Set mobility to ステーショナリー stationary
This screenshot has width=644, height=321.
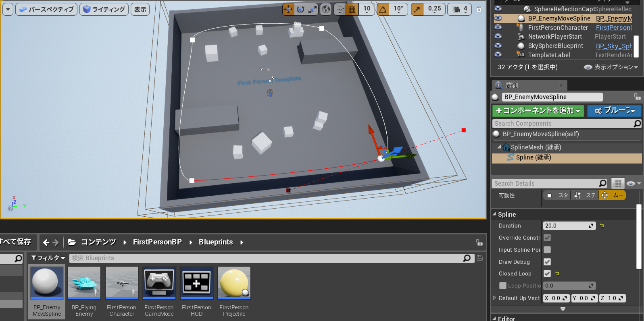point(585,195)
